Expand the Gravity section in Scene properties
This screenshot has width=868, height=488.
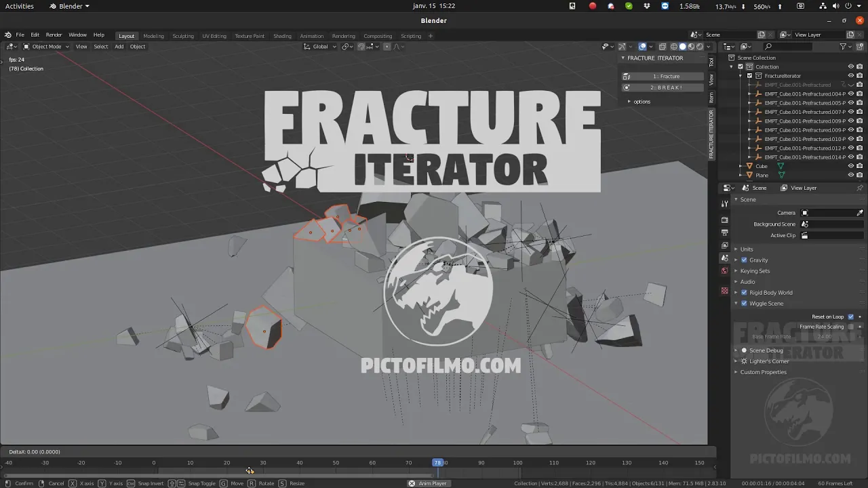[x=736, y=260]
